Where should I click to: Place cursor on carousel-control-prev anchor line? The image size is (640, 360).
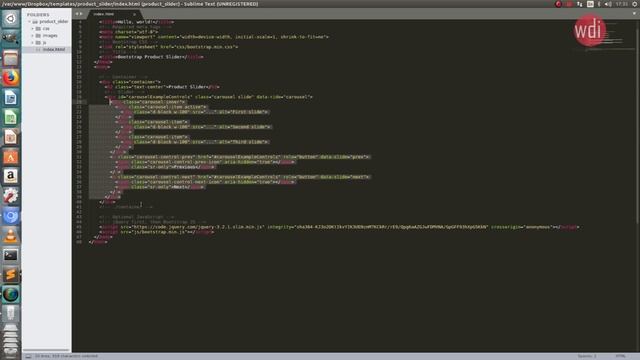coord(240,157)
